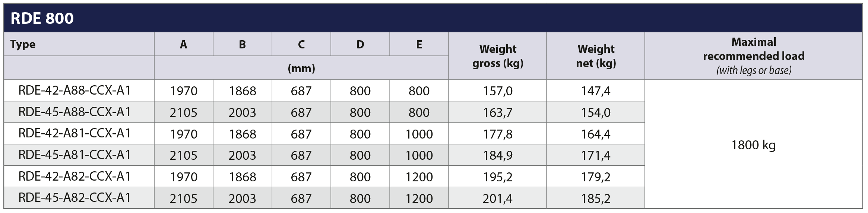The height and width of the screenshot is (213, 868).
Task: Click the Weight net (kg) header
Action: click(596, 56)
